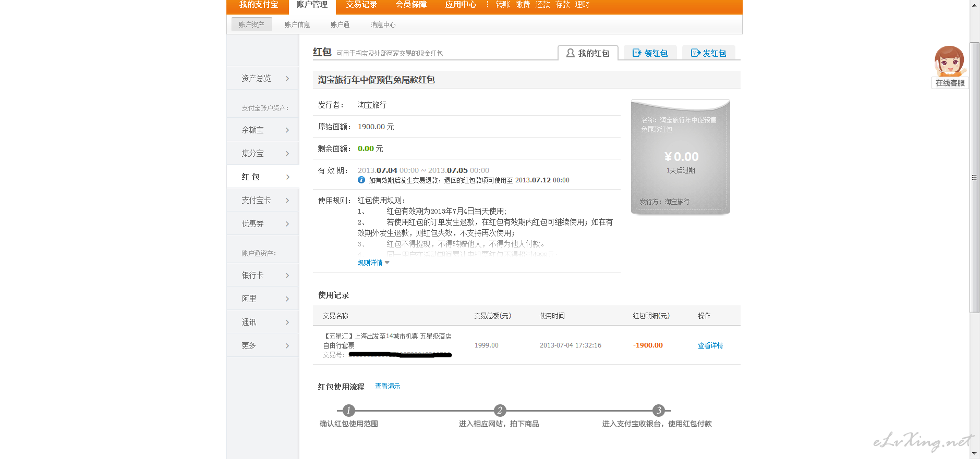Screen dimensions: 980x459
Task: Switch to 账户资产 sub-tab
Action: 252,24
